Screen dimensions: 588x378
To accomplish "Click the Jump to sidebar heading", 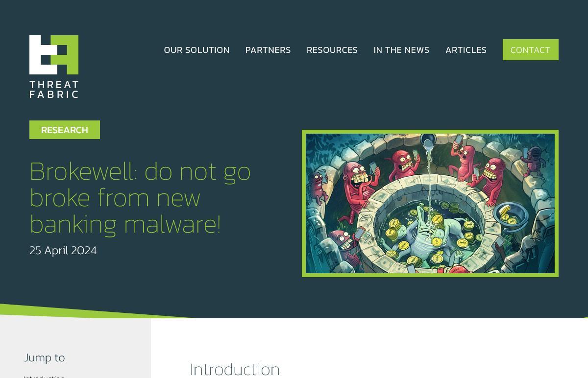I will click(x=44, y=357).
